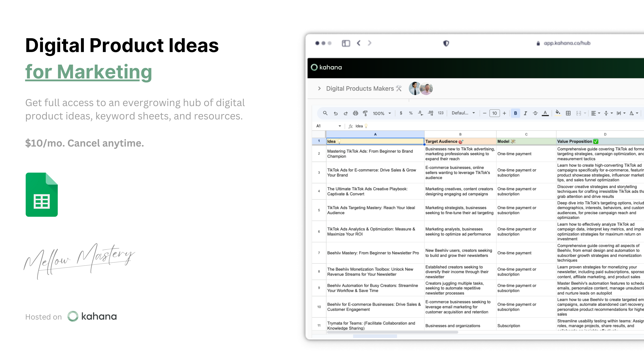Viewport: 644px width, 362px height.
Task: Select column D header
Action: (x=600, y=134)
